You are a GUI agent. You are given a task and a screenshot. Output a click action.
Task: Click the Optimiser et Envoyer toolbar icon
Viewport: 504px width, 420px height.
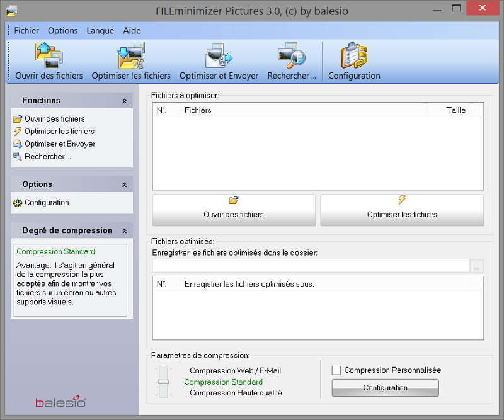pyautogui.click(x=219, y=55)
